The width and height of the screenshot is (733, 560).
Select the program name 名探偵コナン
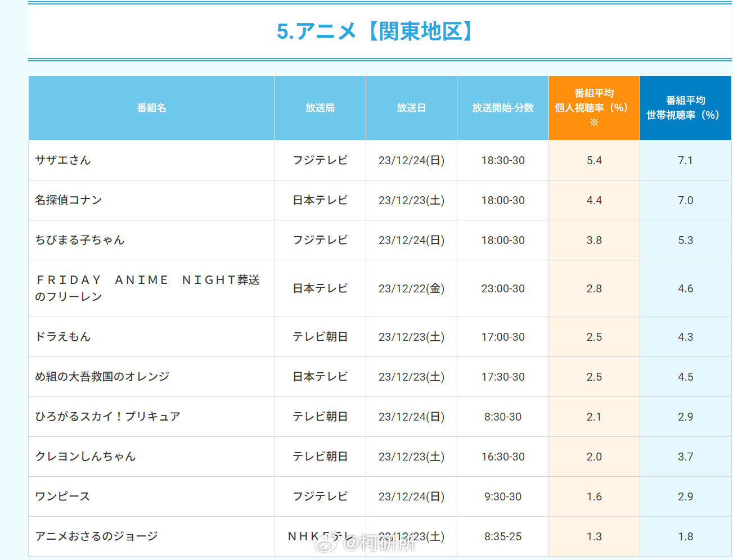tap(69, 200)
